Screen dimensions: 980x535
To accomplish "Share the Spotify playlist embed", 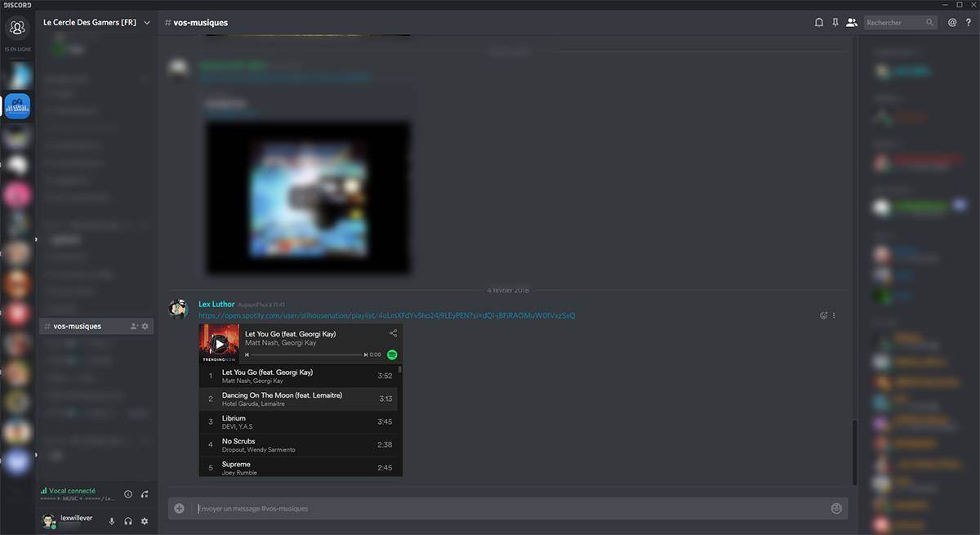I will tap(393, 333).
